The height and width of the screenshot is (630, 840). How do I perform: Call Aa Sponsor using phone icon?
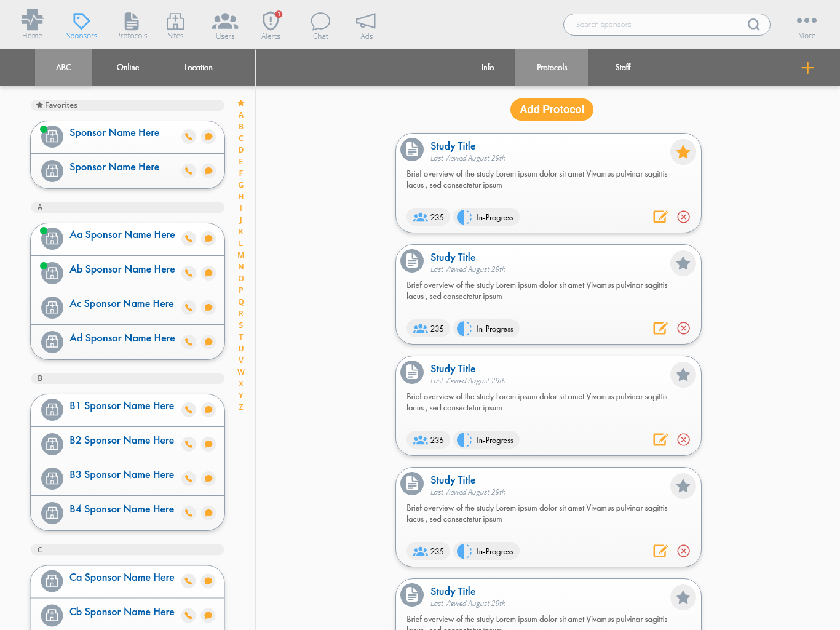(x=189, y=239)
